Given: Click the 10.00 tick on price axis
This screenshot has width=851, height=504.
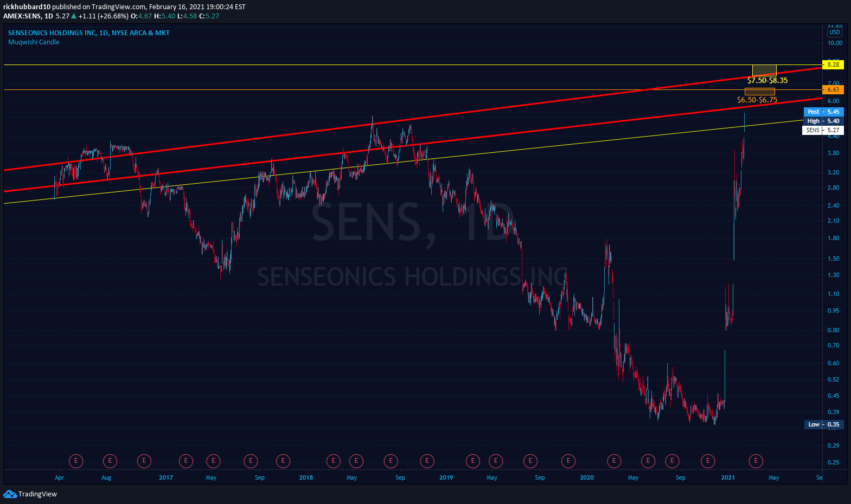Looking at the screenshot, I should pos(835,43).
